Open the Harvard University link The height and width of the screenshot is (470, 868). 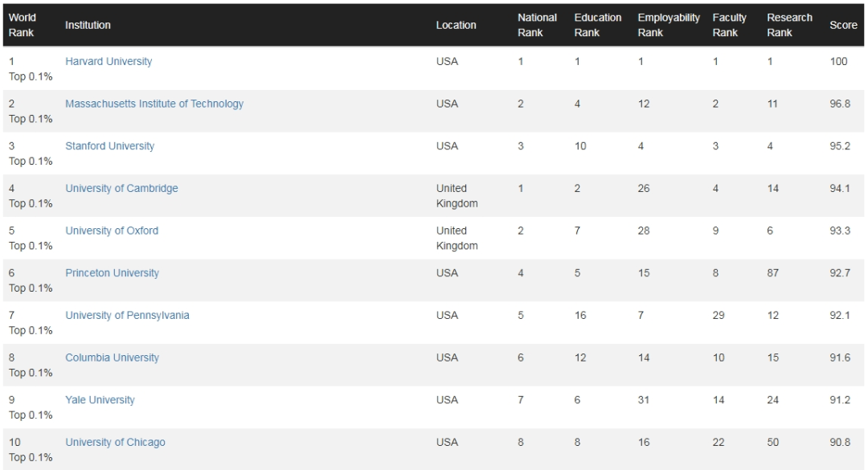coord(108,62)
